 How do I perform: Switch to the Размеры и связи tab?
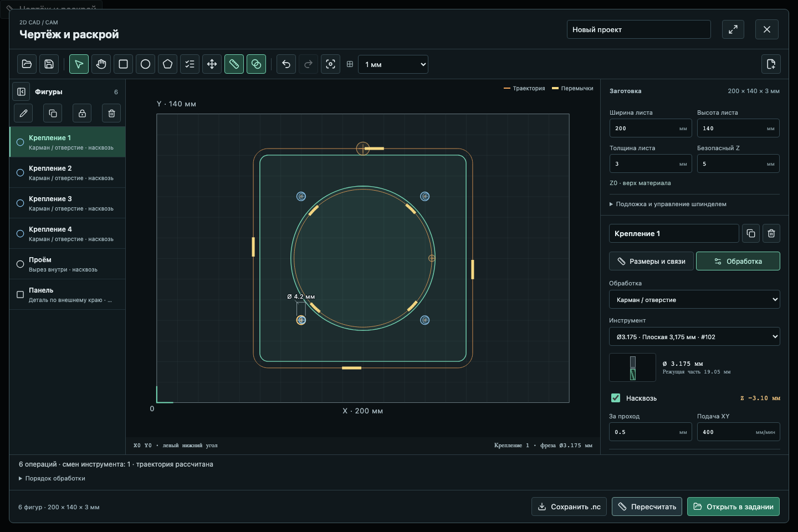tap(651, 261)
